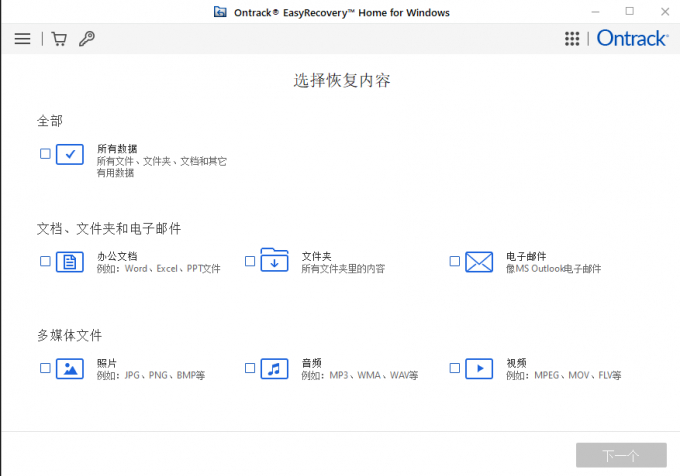Click the shopping cart icon
Image resolution: width=680 pixels, height=476 pixels.
59,39
